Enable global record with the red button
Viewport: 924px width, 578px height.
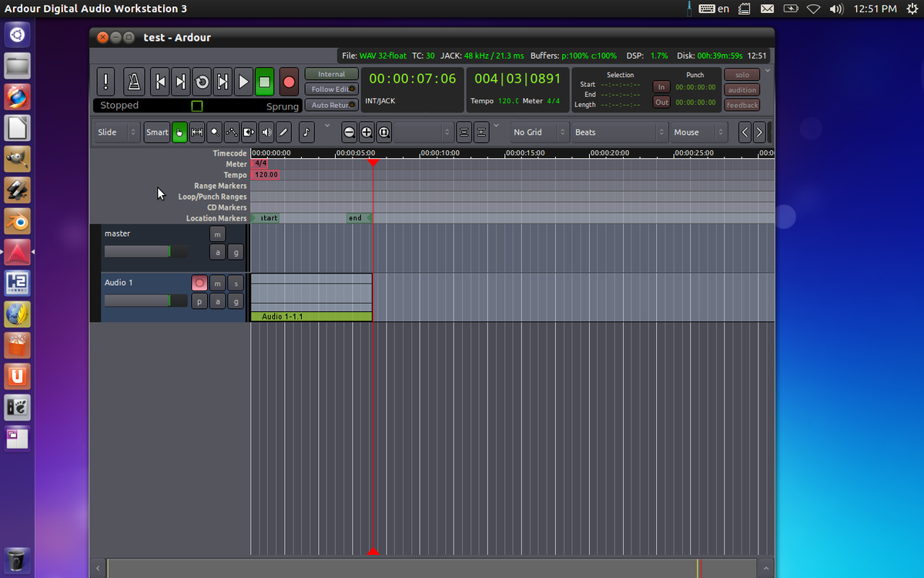pyautogui.click(x=289, y=81)
